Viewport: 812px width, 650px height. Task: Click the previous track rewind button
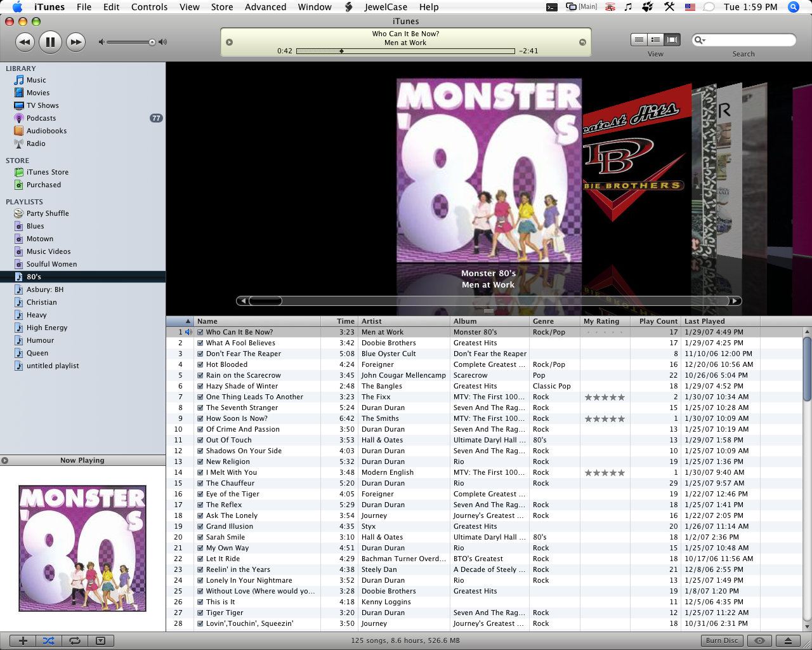tap(25, 43)
